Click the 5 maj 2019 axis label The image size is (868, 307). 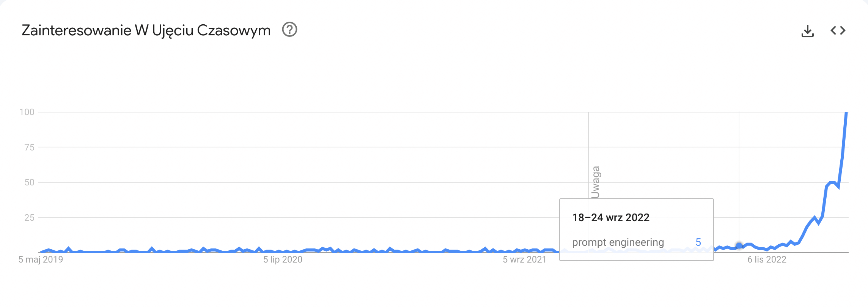(x=41, y=260)
